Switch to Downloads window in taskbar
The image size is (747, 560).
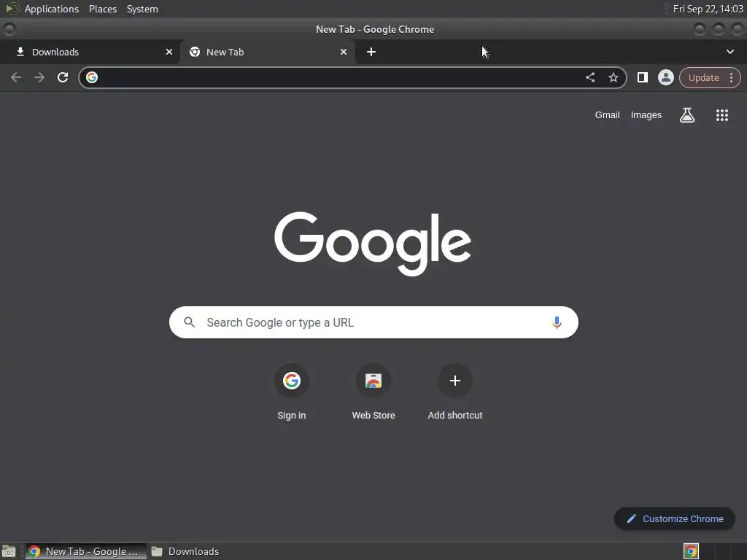click(185, 551)
